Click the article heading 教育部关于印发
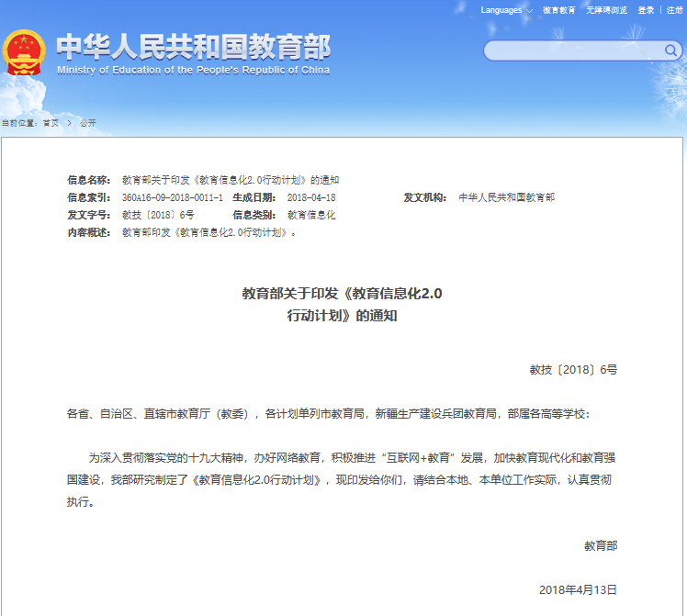Screen dimensions: 687x616 pos(342,304)
